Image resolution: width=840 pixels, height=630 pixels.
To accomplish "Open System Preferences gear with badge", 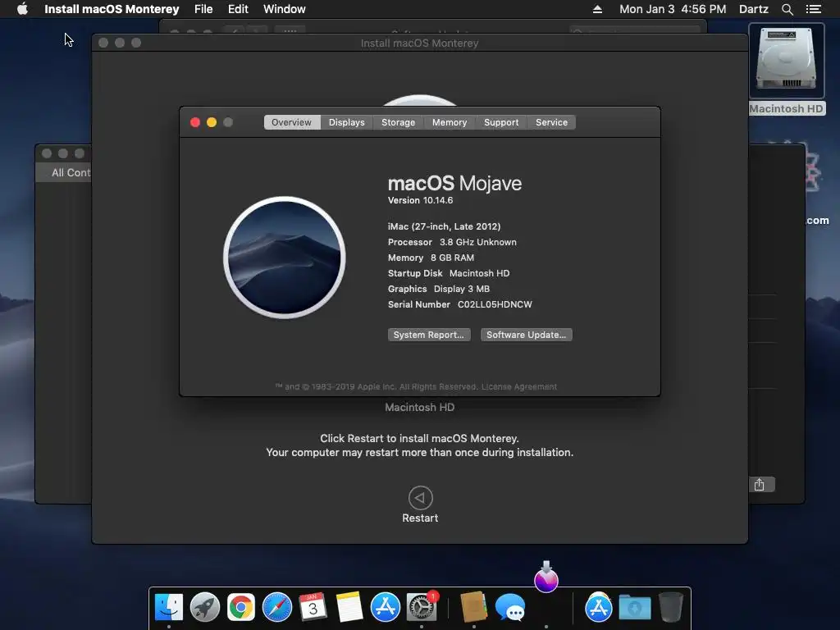I will (422, 608).
